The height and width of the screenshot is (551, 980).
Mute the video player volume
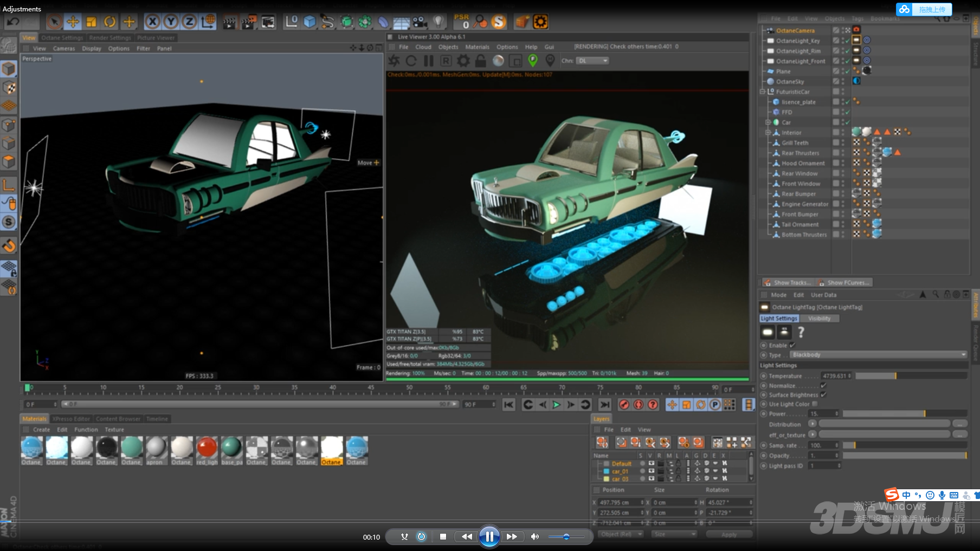click(x=534, y=537)
